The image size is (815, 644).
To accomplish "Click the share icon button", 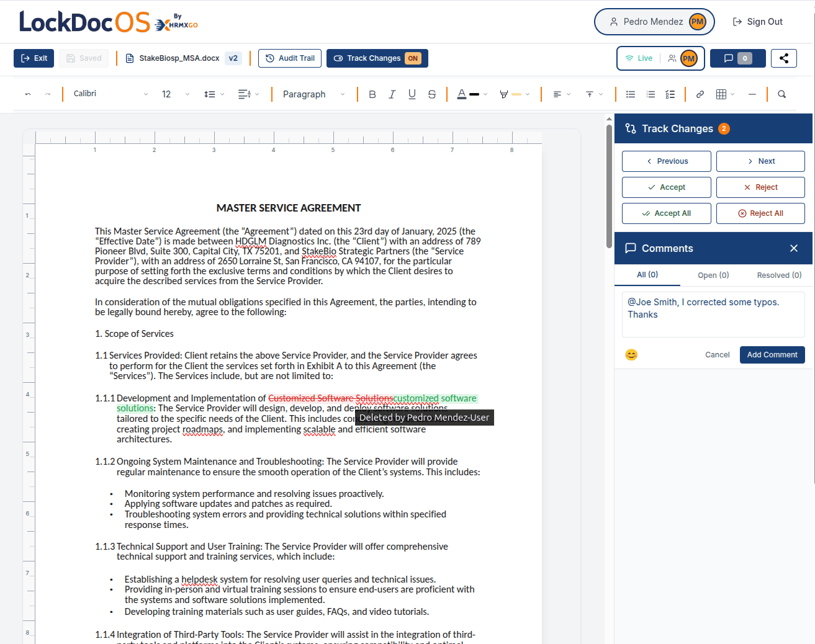I will tap(784, 58).
